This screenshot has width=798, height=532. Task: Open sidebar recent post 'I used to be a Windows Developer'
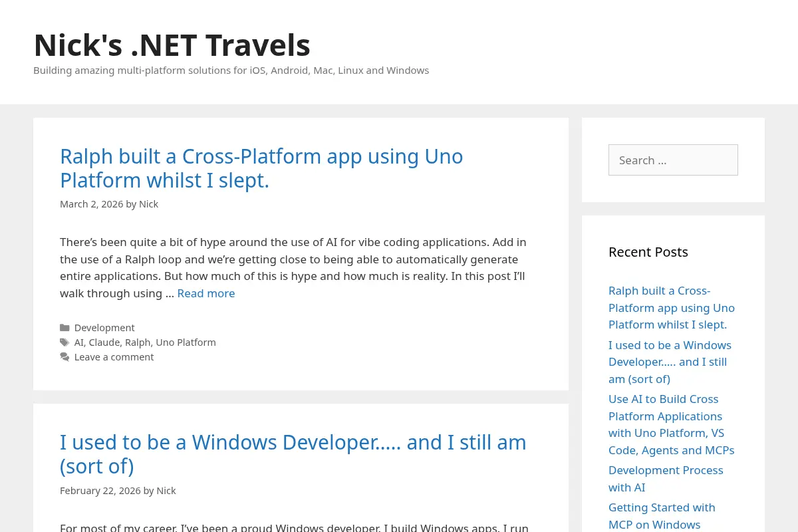coord(670,362)
